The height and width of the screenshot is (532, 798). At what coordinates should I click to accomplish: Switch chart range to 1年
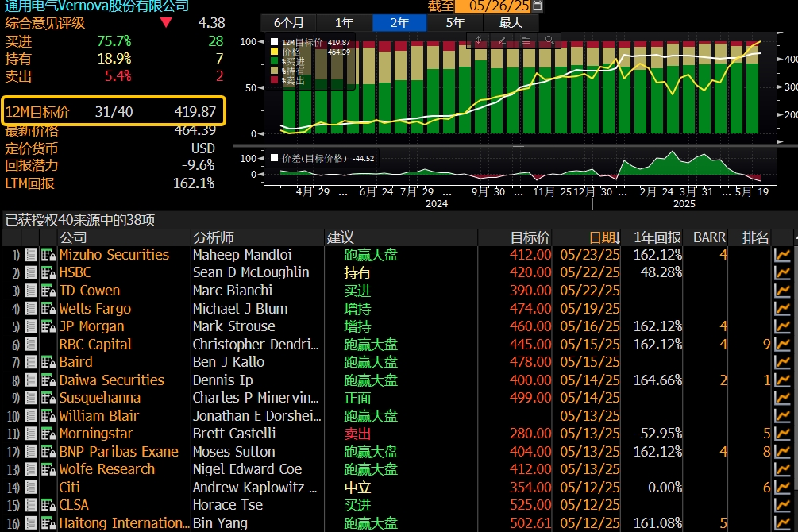coord(344,23)
